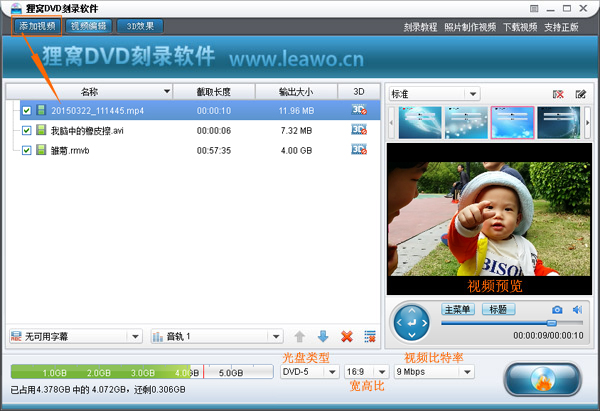This screenshot has height=411, width=600.
Task: Click the 4.00 GB output size cell
Action: (x=296, y=151)
